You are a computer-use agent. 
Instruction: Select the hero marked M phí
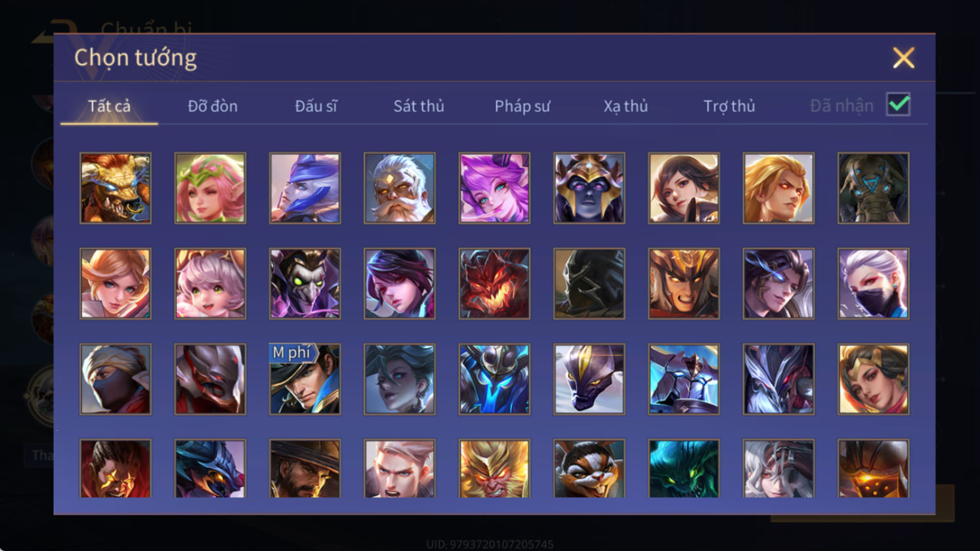coord(305,379)
